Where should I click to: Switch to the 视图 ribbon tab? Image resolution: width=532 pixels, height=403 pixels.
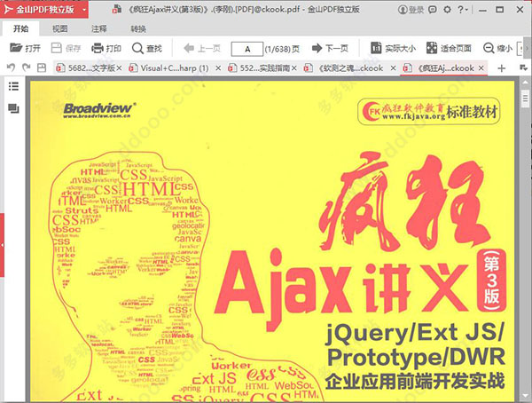coord(59,29)
